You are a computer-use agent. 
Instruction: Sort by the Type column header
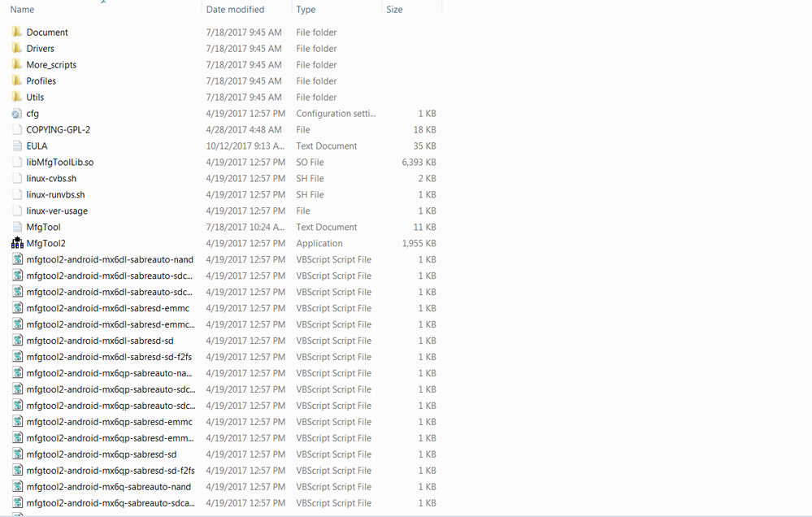[x=306, y=9]
